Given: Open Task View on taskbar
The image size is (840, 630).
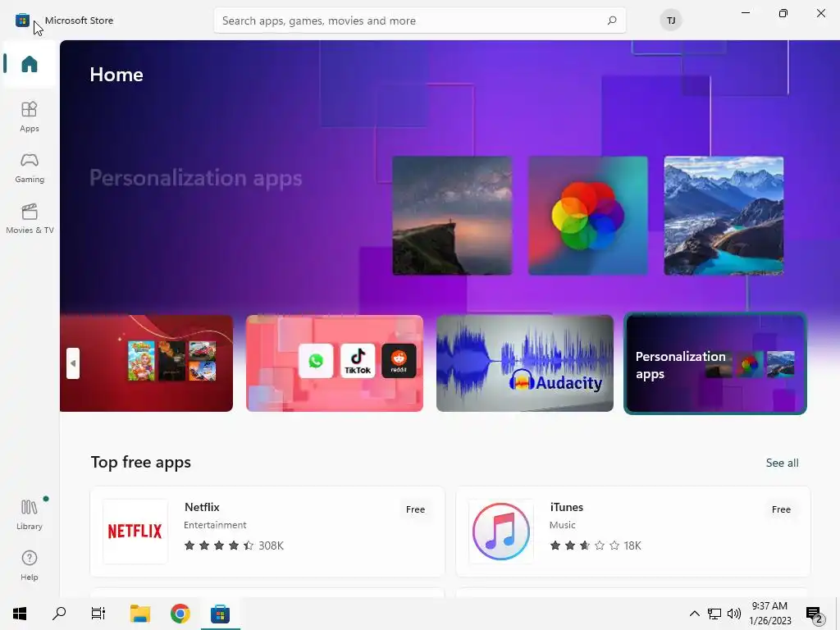Looking at the screenshot, I should point(98,614).
